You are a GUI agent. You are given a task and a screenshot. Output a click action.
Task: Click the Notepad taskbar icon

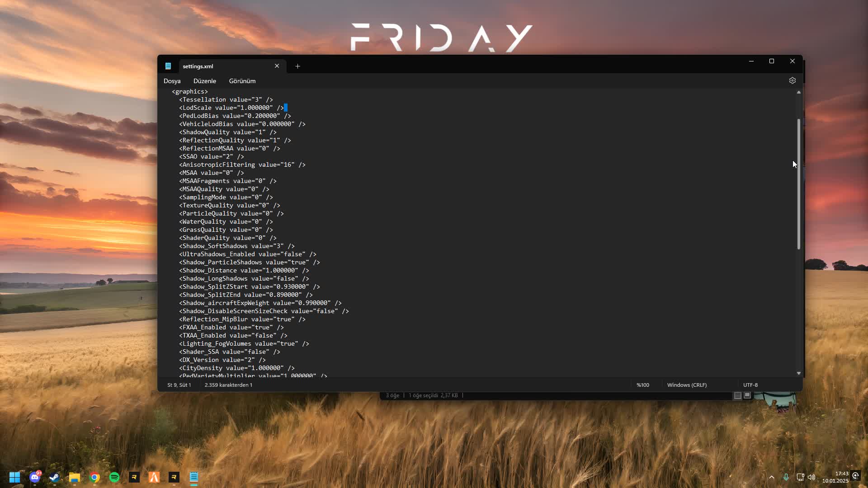(194, 477)
